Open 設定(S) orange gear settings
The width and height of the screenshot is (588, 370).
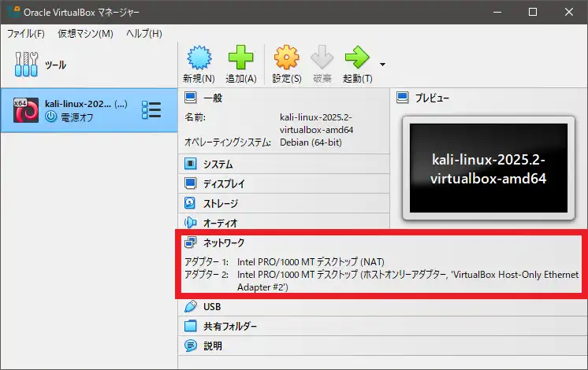coord(286,57)
